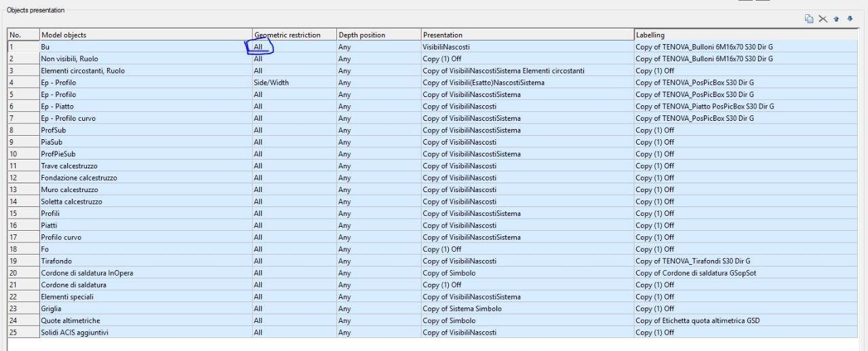Delete the selected row with the X icon

[x=823, y=19]
